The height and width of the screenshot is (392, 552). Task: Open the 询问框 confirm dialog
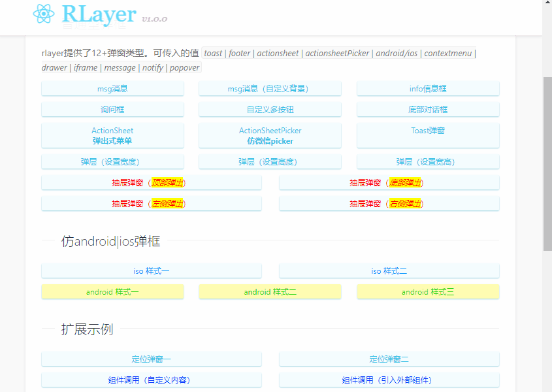pos(112,109)
